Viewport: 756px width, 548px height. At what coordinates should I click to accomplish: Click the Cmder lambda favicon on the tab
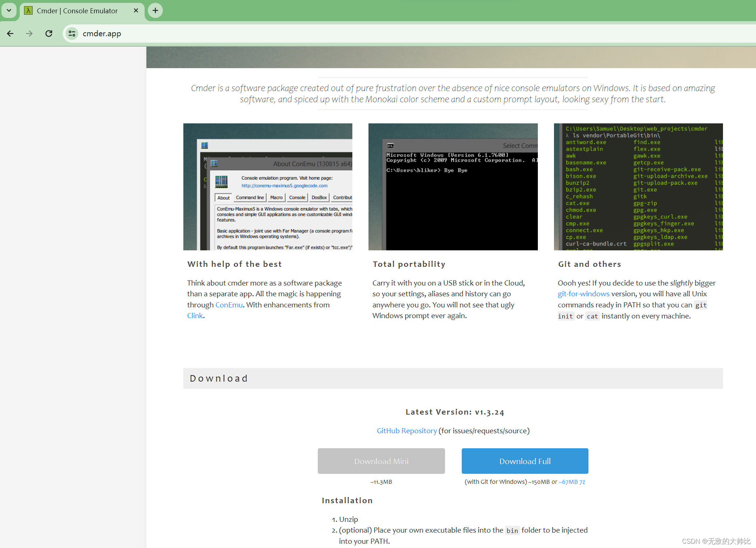coord(28,11)
